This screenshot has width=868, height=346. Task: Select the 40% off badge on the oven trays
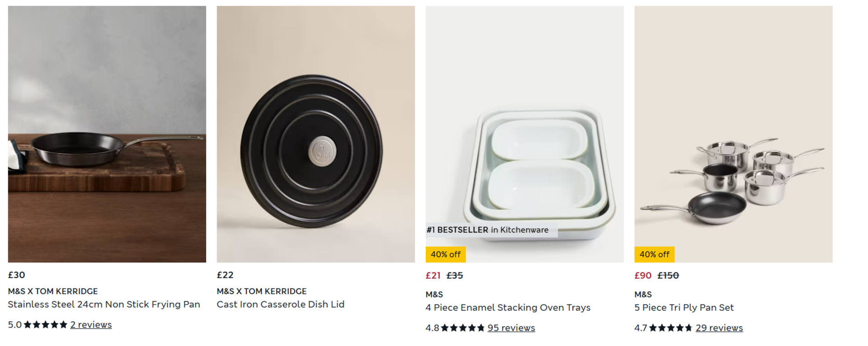pyautogui.click(x=445, y=254)
